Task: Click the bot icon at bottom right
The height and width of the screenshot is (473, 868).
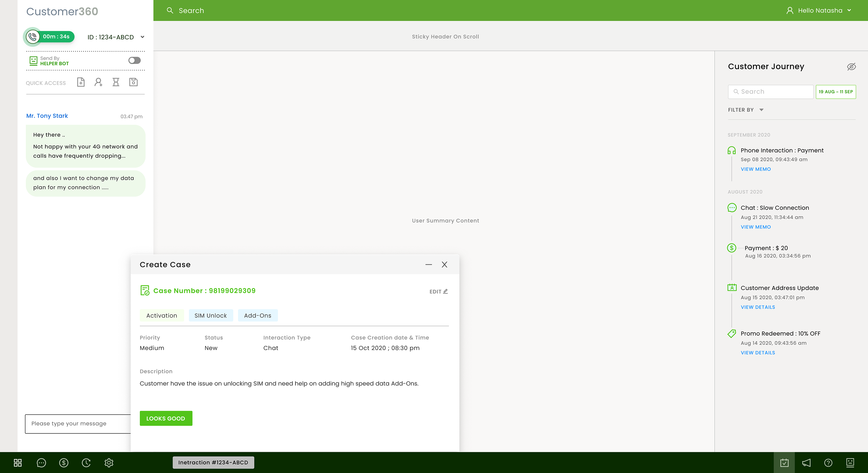Action: pyautogui.click(x=851, y=463)
